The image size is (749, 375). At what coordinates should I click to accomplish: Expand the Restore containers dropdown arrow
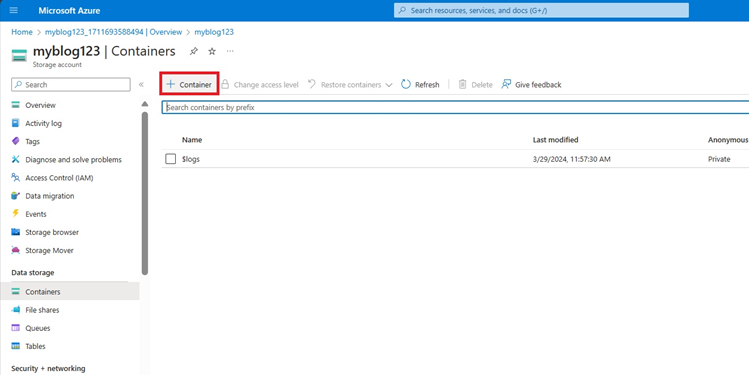pyautogui.click(x=389, y=85)
